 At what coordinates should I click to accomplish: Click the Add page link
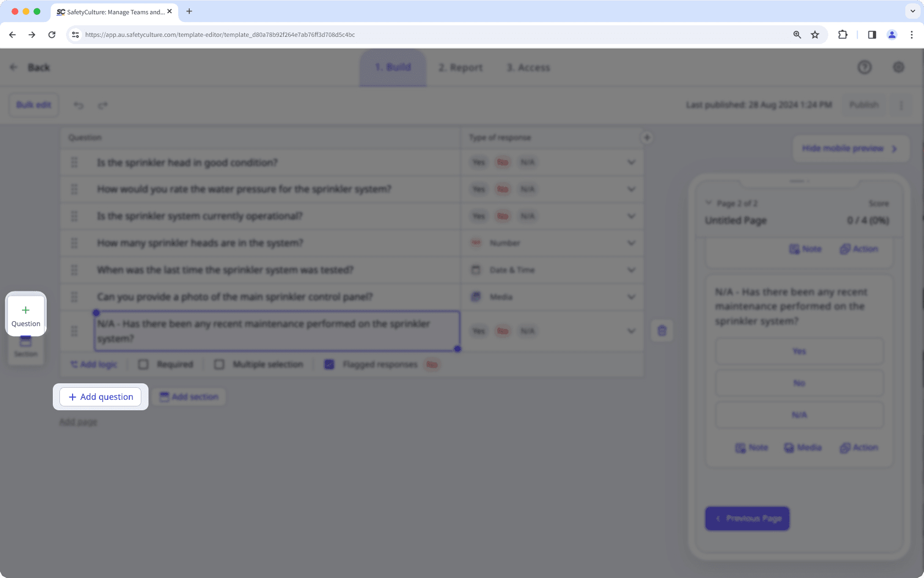(x=78, y=422)
